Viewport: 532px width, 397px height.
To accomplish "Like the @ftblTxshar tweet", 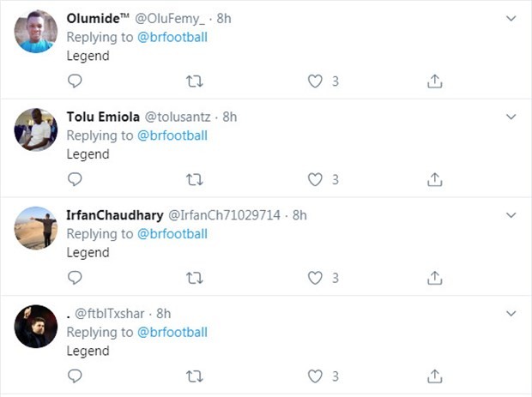I will [x=315, y=376].
